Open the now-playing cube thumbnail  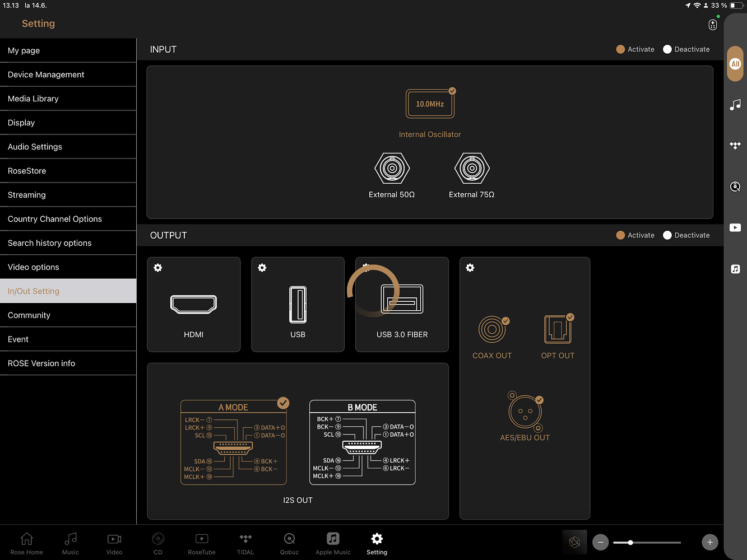[574, 542]
